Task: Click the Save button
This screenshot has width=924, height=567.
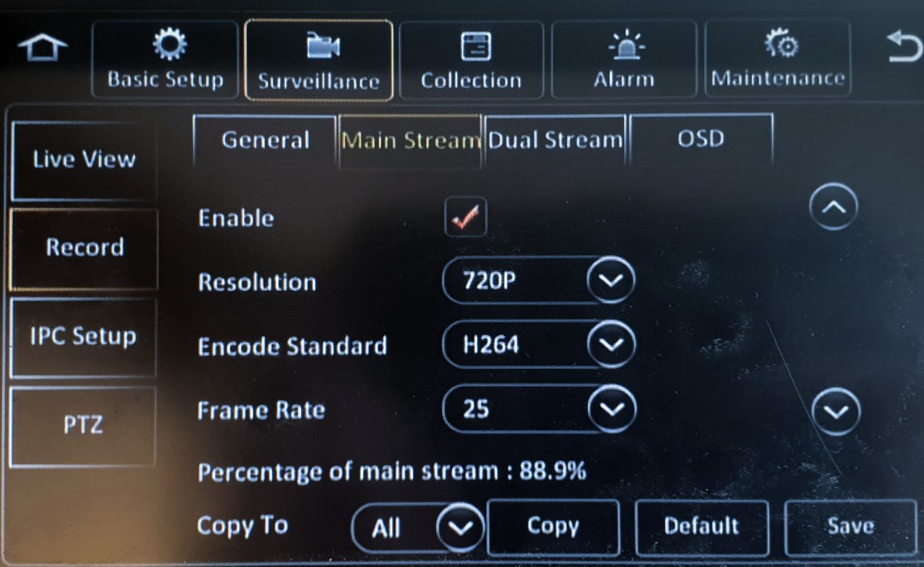Action: [x=850, y=527]
